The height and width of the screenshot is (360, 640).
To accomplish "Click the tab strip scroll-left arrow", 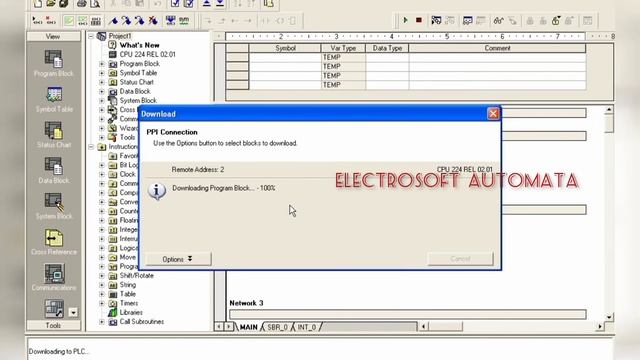I will pyautogui.click(x=219, y=327).
